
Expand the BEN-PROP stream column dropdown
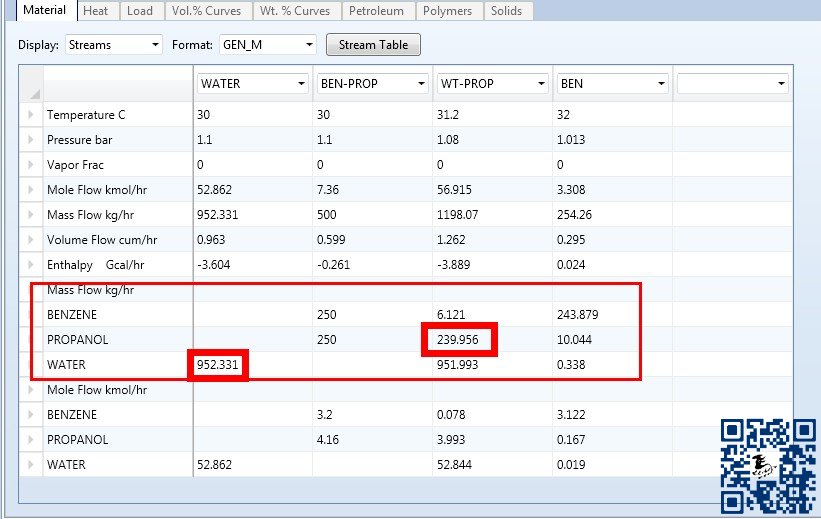(421, 84)
